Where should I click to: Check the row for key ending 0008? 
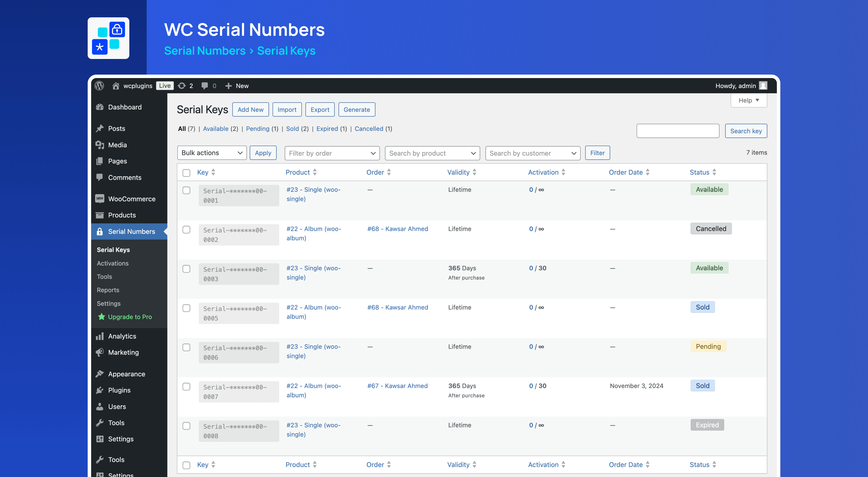pyautogui.click(x=186, y=426)
